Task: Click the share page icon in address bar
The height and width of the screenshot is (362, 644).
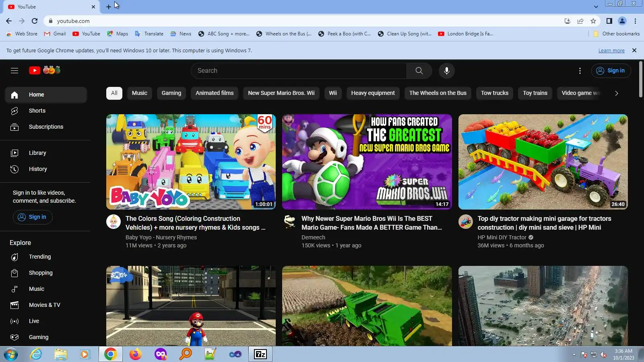Action: pyautogui.click(x=580, y=21)
